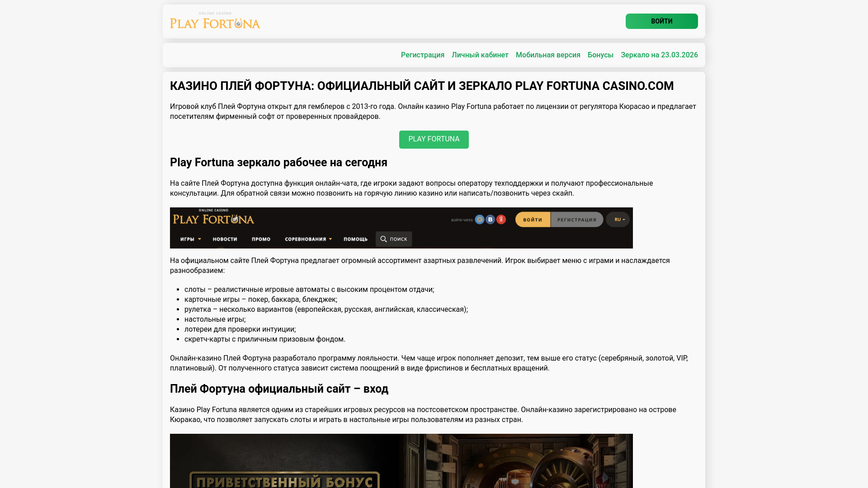The height and width of the screenshot is (488, 868).
Task: Click the list item настольные игры
Action: click(215, 319)
